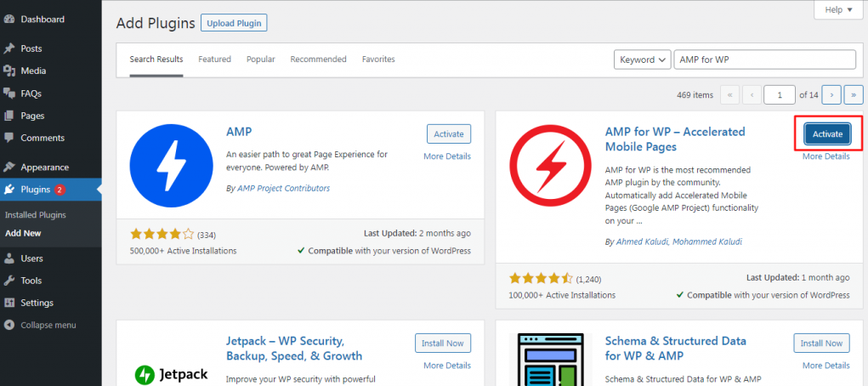This screenshot has height=386, width=868.
Task: Switch to the Featured tab
Action: 215,60
